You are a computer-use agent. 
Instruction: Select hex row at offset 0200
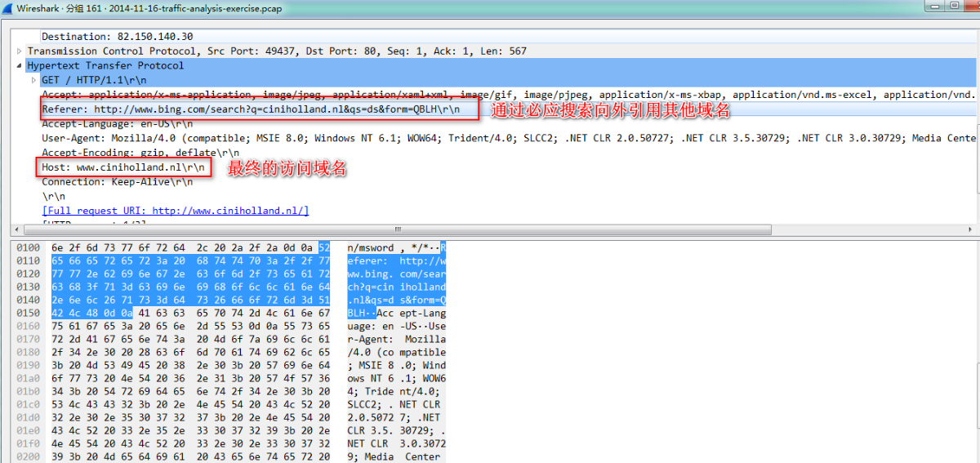tap(230, 456)
